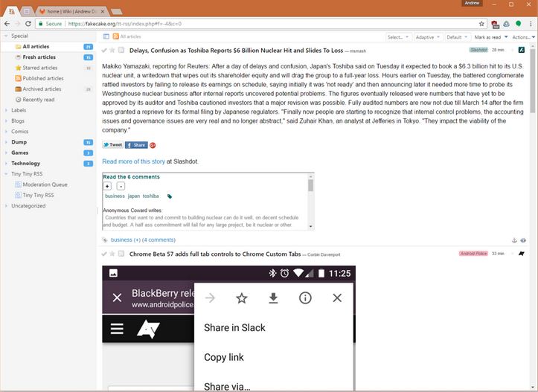538x392 pixels.
Task: Select the Chrome Beta 57 article checkbox
Action: (121, 254)
